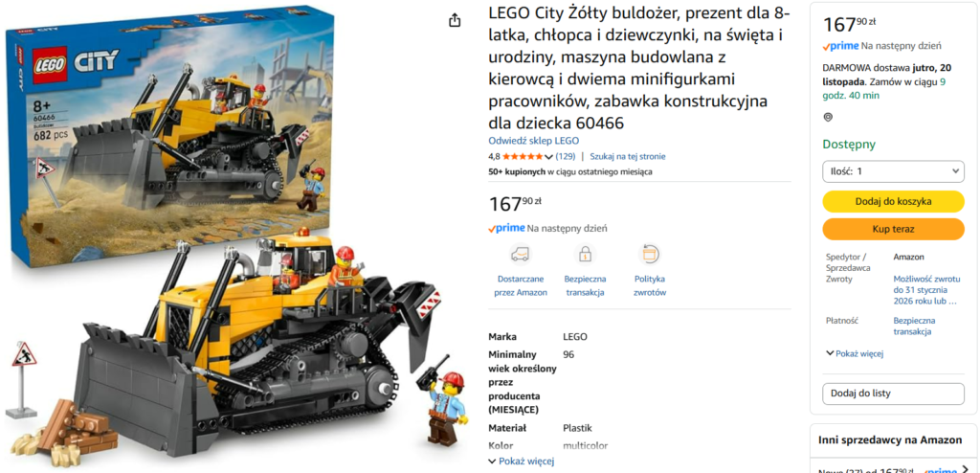The height and width of the screenshot is (473, 980).
Task: Click the share icon above product image
Action: [455, 21]
